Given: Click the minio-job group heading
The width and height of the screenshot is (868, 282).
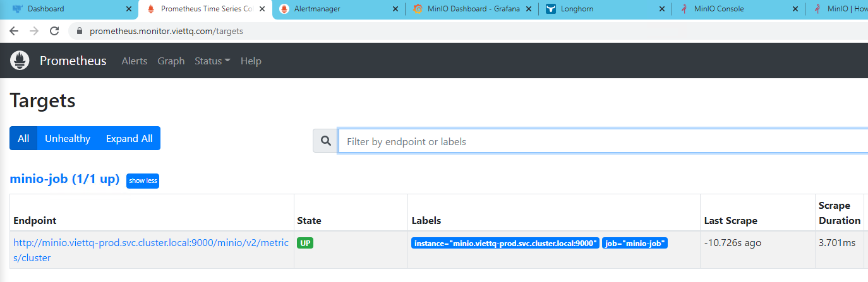Looking at the screenshot, I should [64, 179].
